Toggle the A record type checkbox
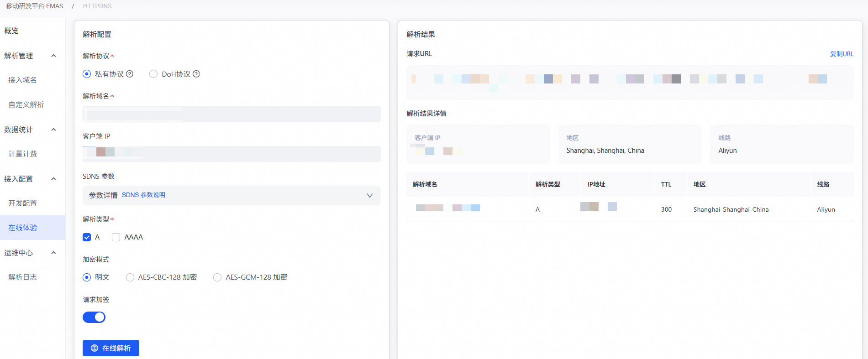The width and height of the screenshot is (868, 359). click(87, 237)
